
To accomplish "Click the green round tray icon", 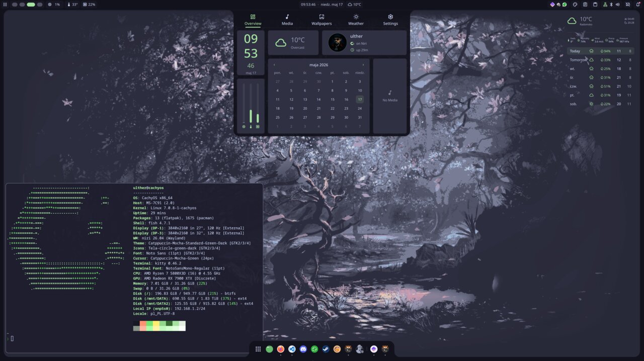I will pos(565,5).
